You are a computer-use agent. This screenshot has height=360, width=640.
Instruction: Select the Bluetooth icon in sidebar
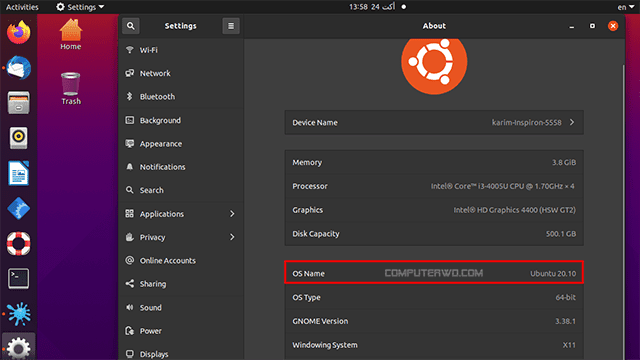pos(130,96)
